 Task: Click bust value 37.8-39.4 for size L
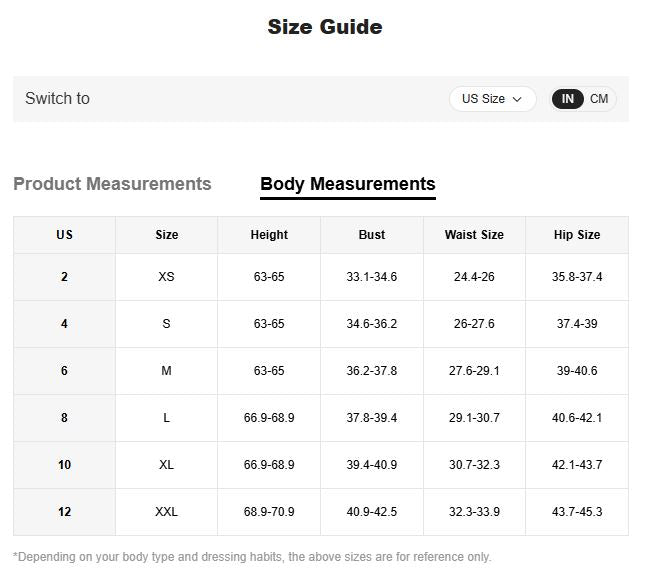371,418
